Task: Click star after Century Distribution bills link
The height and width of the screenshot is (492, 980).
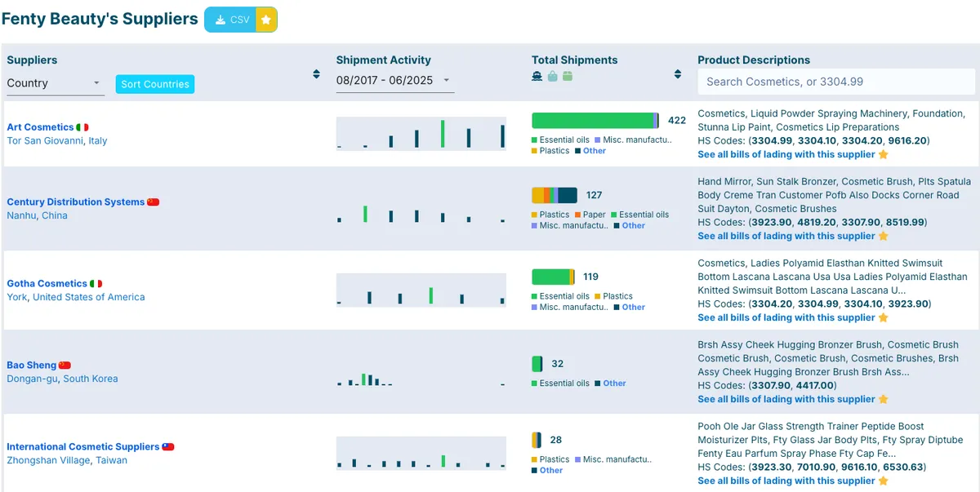Action: point(883,236)
